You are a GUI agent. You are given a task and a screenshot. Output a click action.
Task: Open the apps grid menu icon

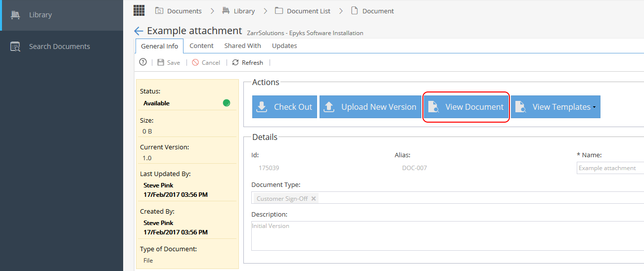click(x=139, y=10)
